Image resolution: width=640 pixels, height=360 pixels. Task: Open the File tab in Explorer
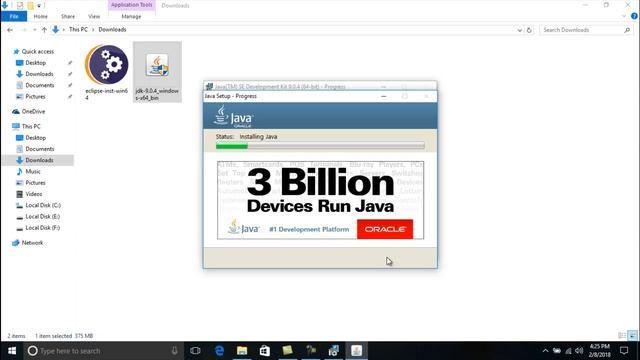14,16
